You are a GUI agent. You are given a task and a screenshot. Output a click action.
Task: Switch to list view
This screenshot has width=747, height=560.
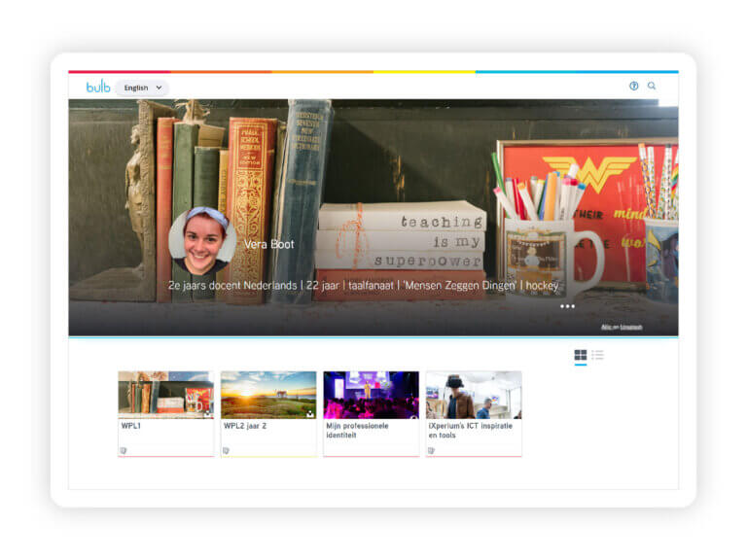click(597, 355)
